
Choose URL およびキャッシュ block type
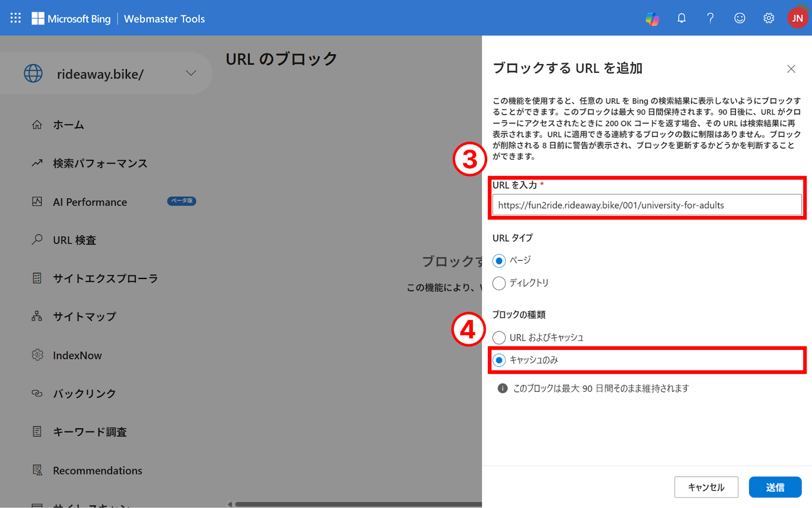[499, 337]
